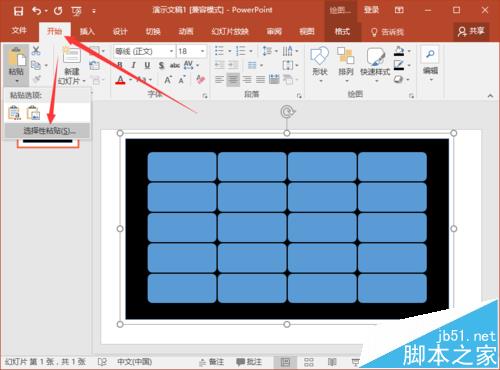
Task: Toggle align text left
Action: click(219, 80)
